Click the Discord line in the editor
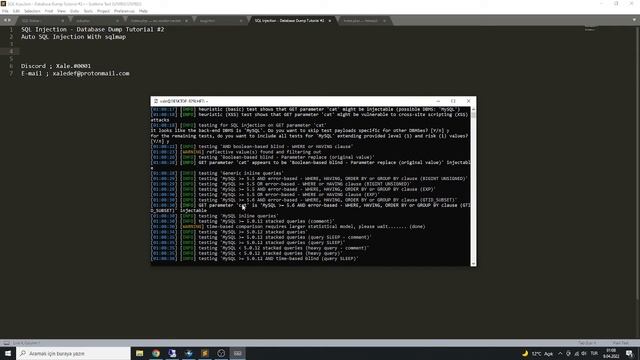The height and width of the screenshot is (360, 640). click(x=56, y=66)
